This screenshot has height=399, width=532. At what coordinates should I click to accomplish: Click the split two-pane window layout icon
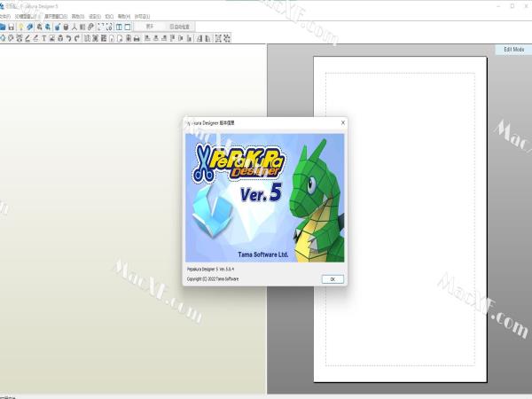tap(119, 27)
